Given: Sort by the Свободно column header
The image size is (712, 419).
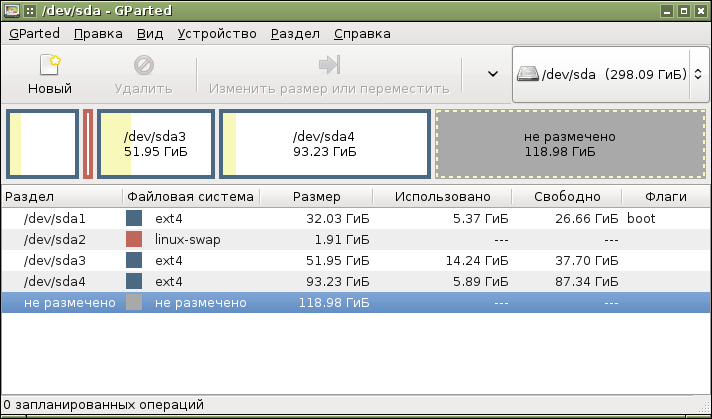Looking at the screenshot, I should click(x=567, y=197).
